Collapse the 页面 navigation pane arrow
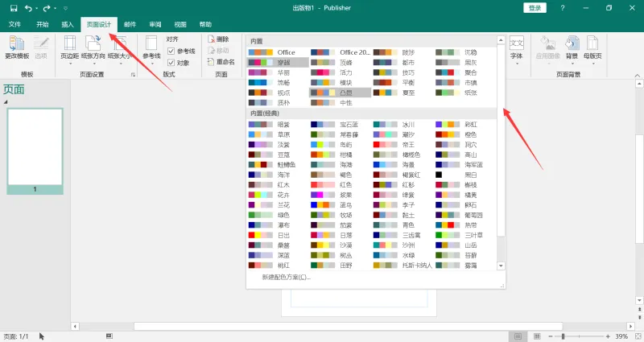The image size is (644, 342). coord(6,102)
